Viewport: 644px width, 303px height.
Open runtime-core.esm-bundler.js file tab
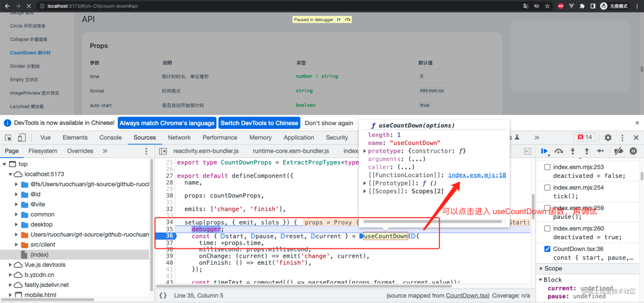[291, 151]
